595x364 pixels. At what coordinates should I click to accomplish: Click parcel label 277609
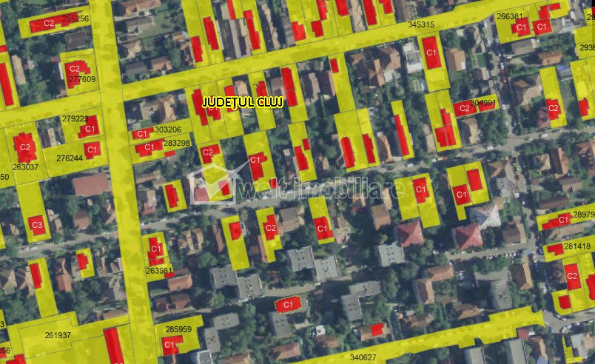[x=81, y=79]
